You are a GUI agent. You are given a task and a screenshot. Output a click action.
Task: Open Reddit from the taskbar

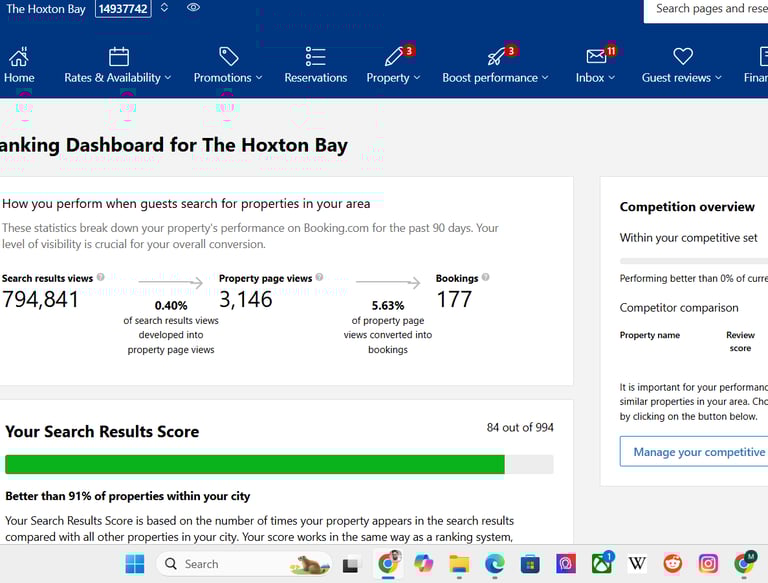tap(672, 564)
